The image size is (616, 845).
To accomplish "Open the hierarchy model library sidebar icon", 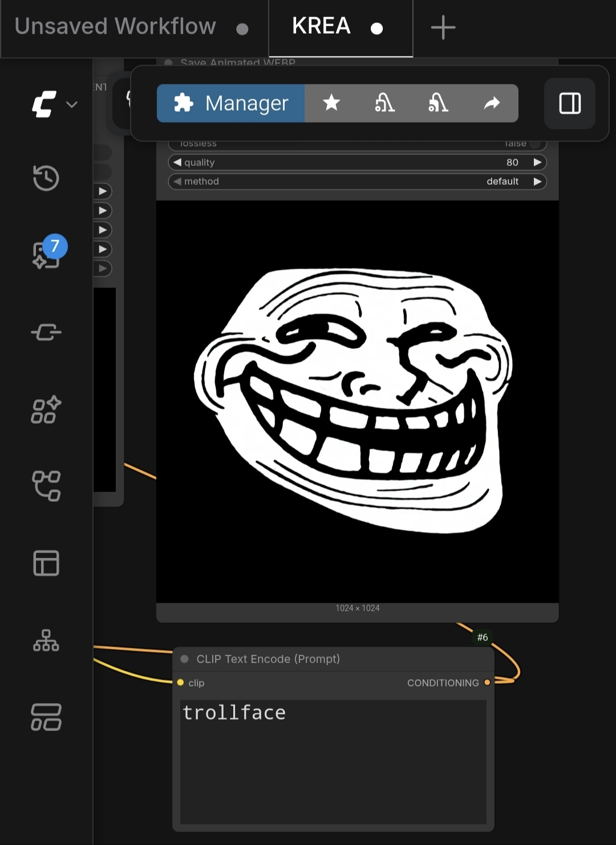I will click(x=46, y=640).
